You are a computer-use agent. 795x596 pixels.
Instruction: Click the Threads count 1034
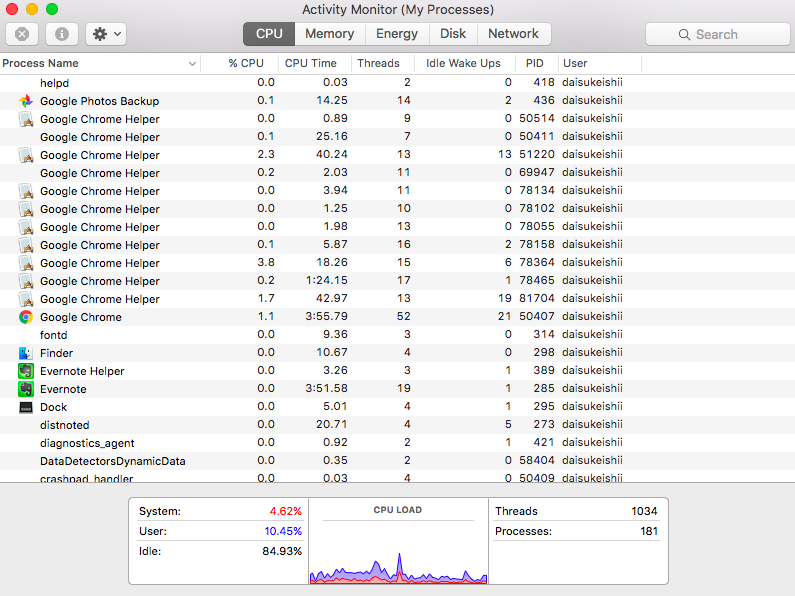click(x=644, y=511)
